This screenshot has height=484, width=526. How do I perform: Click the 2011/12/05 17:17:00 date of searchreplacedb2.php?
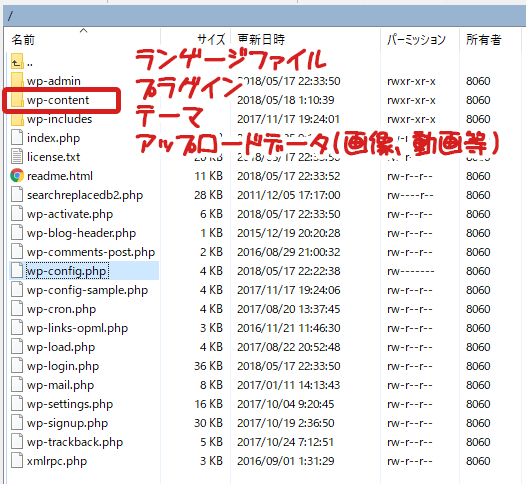(x=289, y=195)
